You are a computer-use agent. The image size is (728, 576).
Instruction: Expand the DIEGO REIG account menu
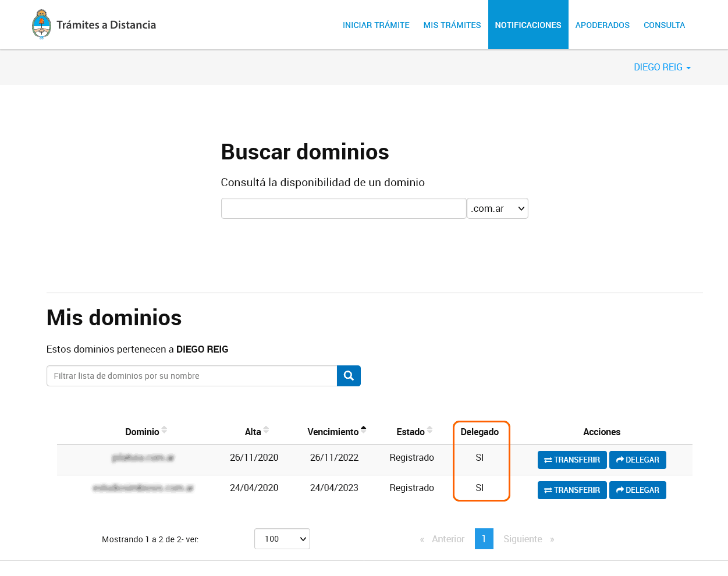click(x=662, y=67)
